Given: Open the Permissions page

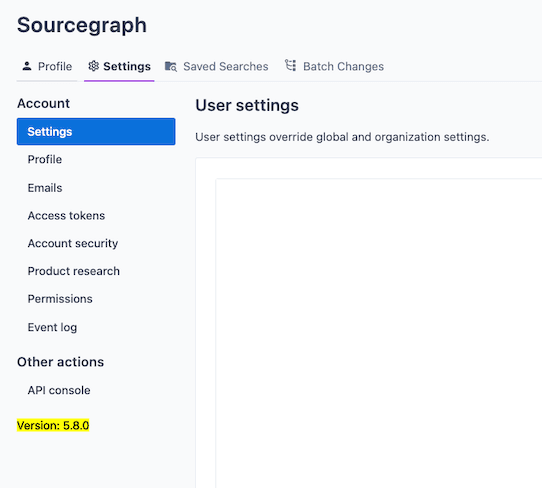Looking at the screenshot, I should coord(60,299).
